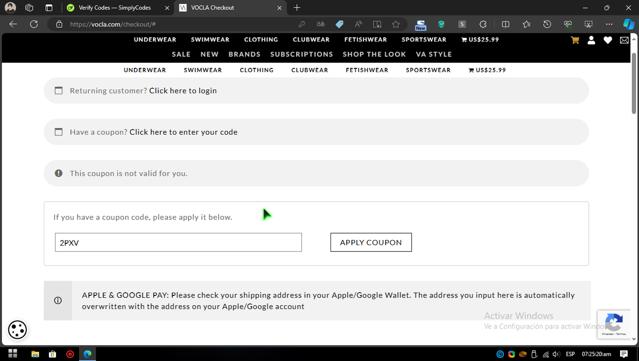Open the orange shopping cart icon
The image size is (639, 361).
tap(575, 40)
